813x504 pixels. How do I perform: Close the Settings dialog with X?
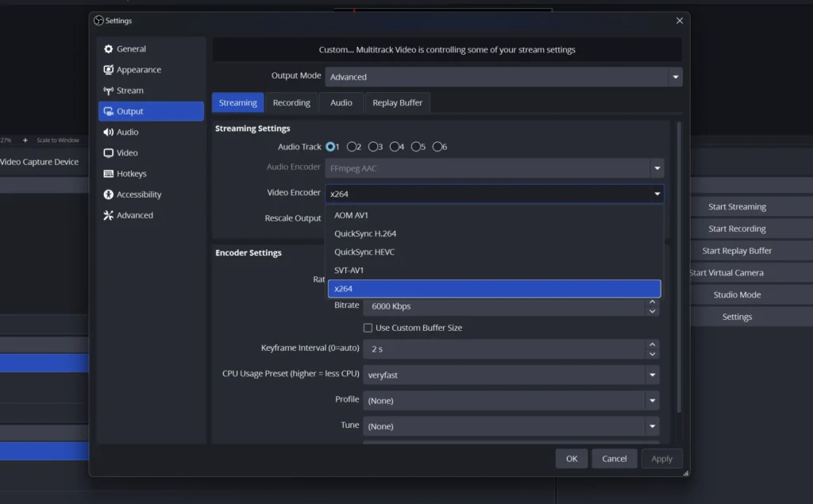(x=680, y=21)
